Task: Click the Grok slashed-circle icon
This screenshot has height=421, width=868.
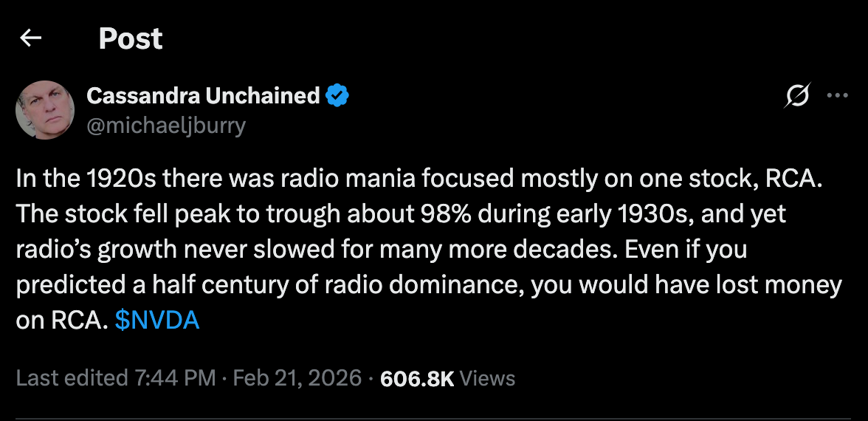Action: click(x=799, y=96)
